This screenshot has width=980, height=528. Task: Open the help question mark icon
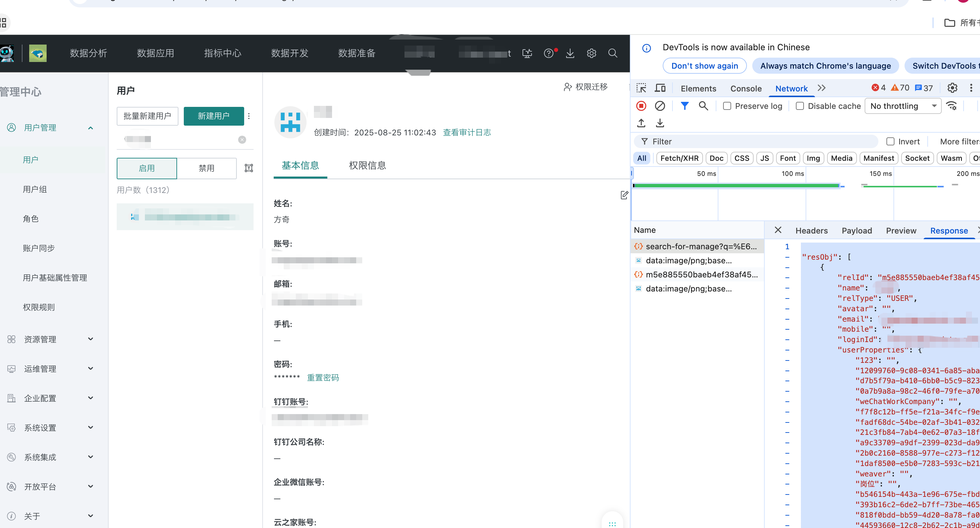tap(548, 53)
